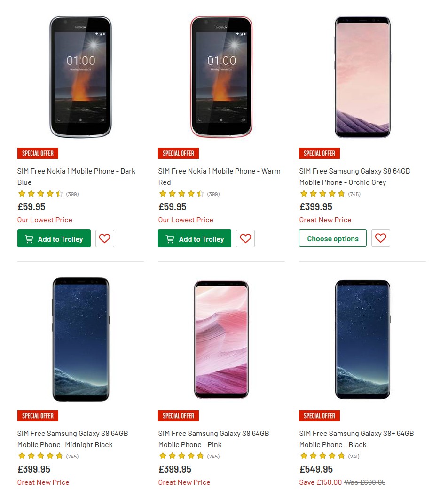Viewport: 448px width, 490px height.
Task: Click the Galaxy S8 Pink product thumbnail
Action: click(x=221, y=340)
